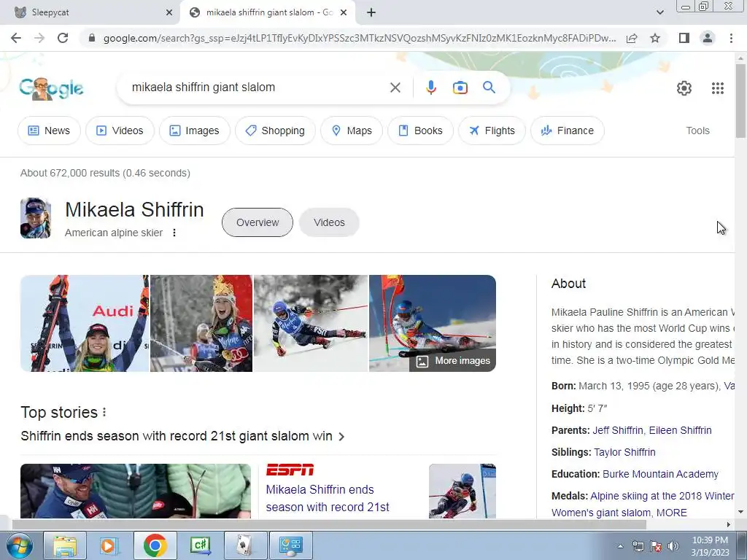Click the browser forward arrow
Image resolution: width=747 pixels, height=560 pixels.
pyautogui.click(x=39, y=38)
